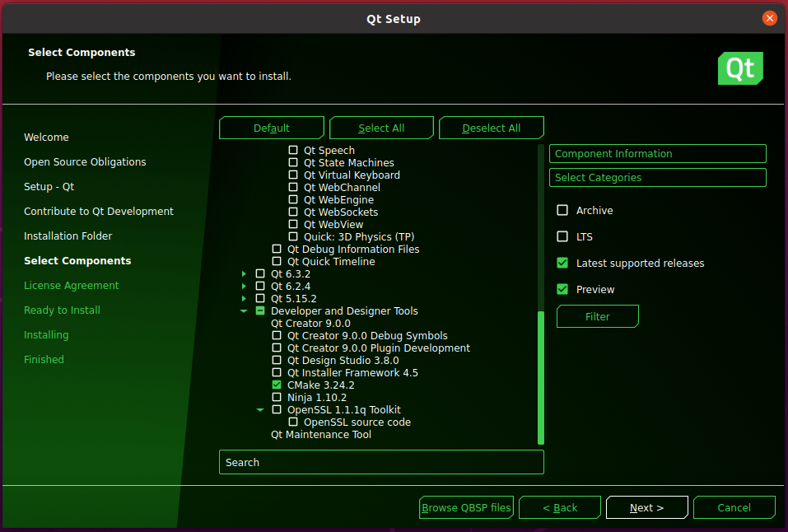Screen dimensions: 788x532
Task: Check the Ninja 1.10.2 checkbox
Action: 277,397
